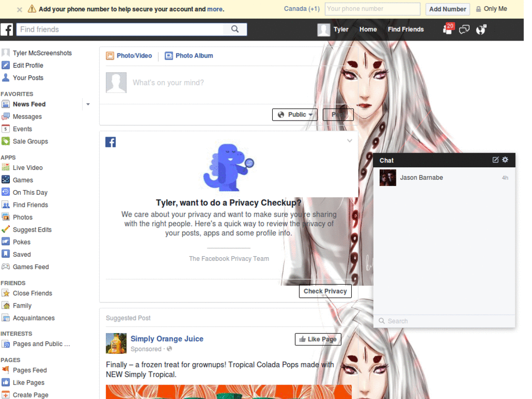This screenshot has height=399, width=532.
Task: Open Acquaintances friend list
Action: [34, 318]
